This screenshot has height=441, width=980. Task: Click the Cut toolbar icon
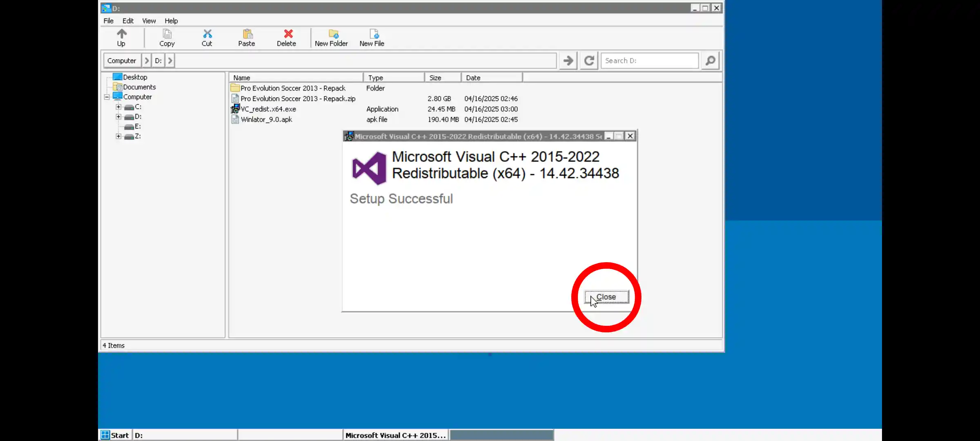tap(207, 38)
